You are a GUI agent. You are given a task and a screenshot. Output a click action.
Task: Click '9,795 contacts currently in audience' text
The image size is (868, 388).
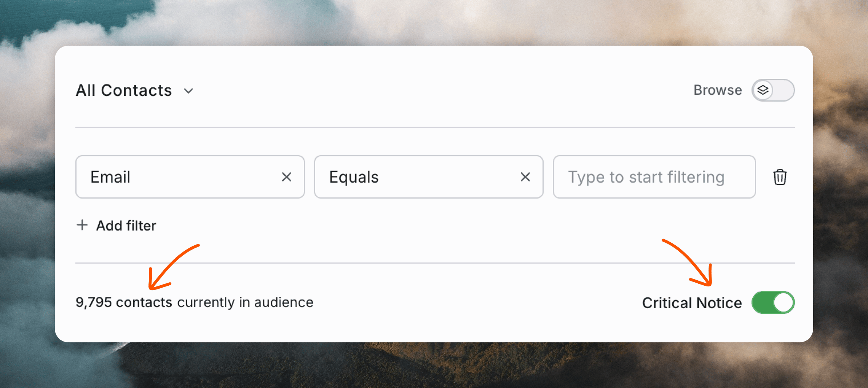pos(195,302)
